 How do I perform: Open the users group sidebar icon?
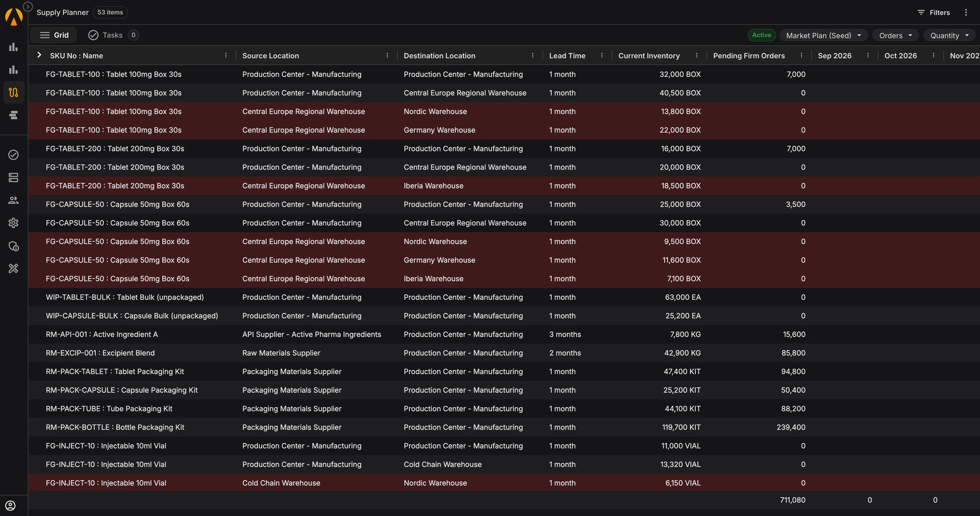coord(13,200)
